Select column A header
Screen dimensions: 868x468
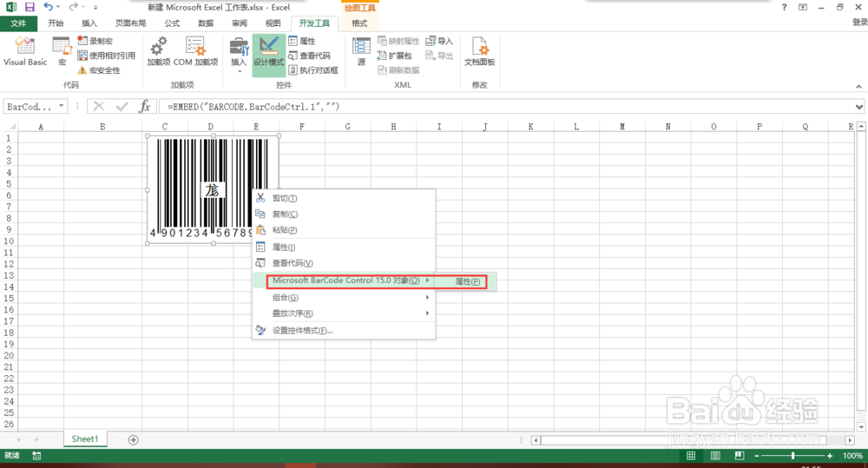click(41, 127)
